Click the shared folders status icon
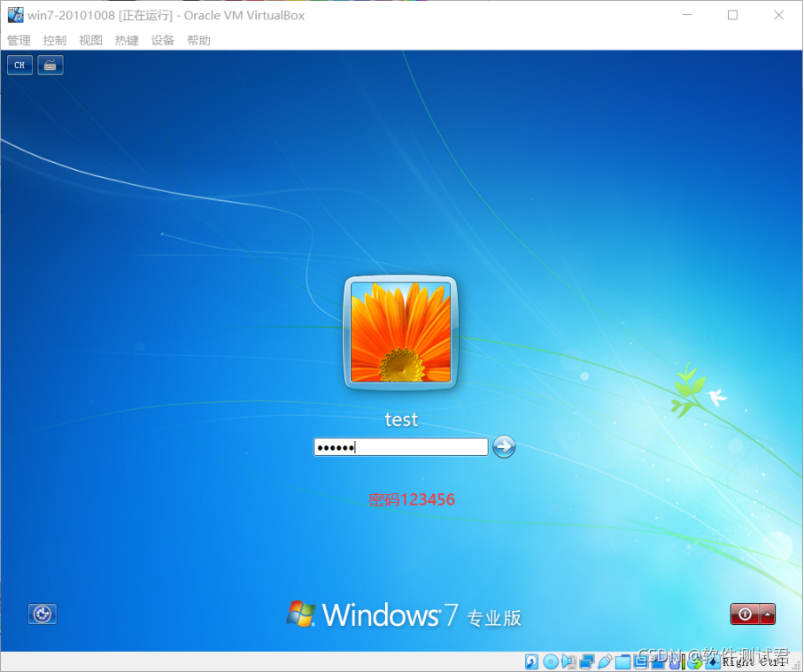 [x=622, y=661]
